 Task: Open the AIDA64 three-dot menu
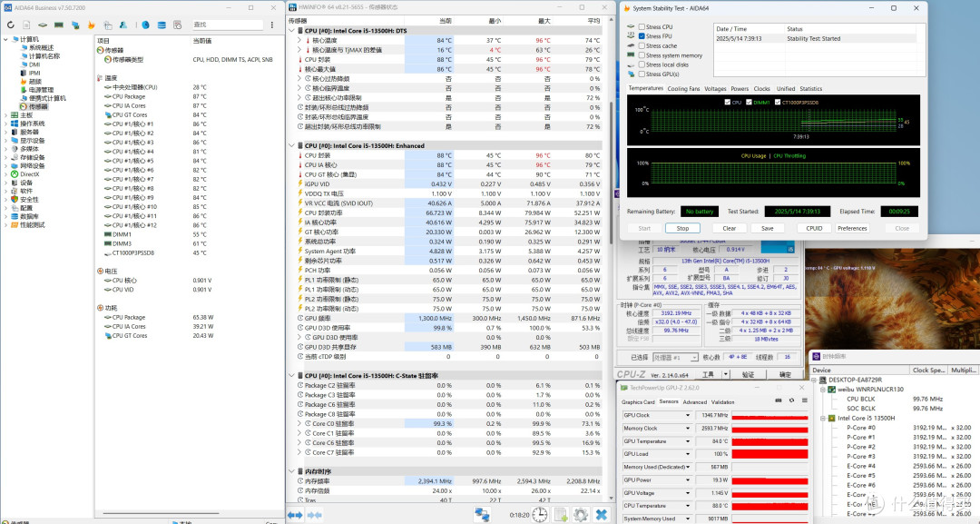[x=272, y=25]
